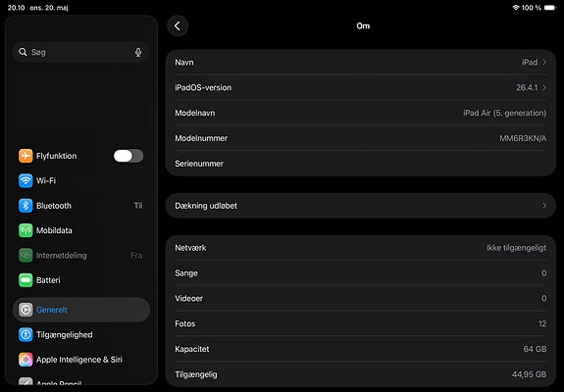This screenshot has width=564, height=392.
Task: Expand the Navn row chevron
Action: pos(544,62)
